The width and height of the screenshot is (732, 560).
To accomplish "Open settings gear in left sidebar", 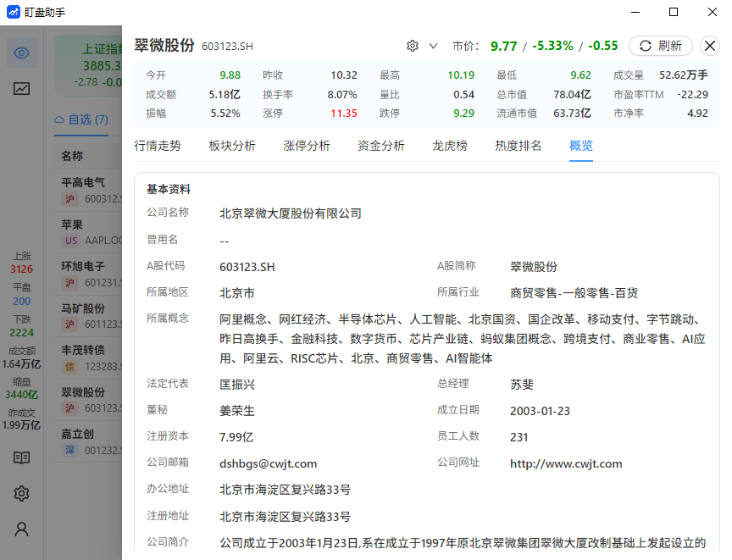I will click(x=21, y=493).
